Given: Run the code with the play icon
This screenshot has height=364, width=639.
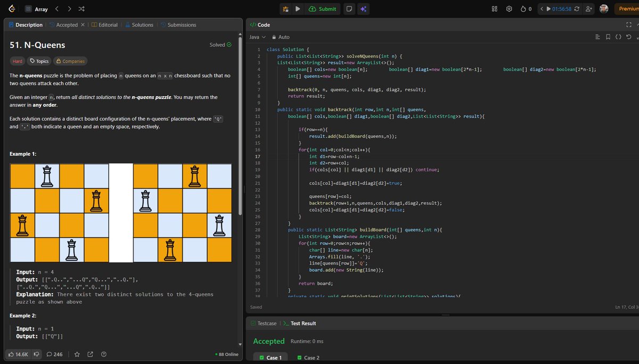Looking at the screenshot, I should [x=298, y=9].
